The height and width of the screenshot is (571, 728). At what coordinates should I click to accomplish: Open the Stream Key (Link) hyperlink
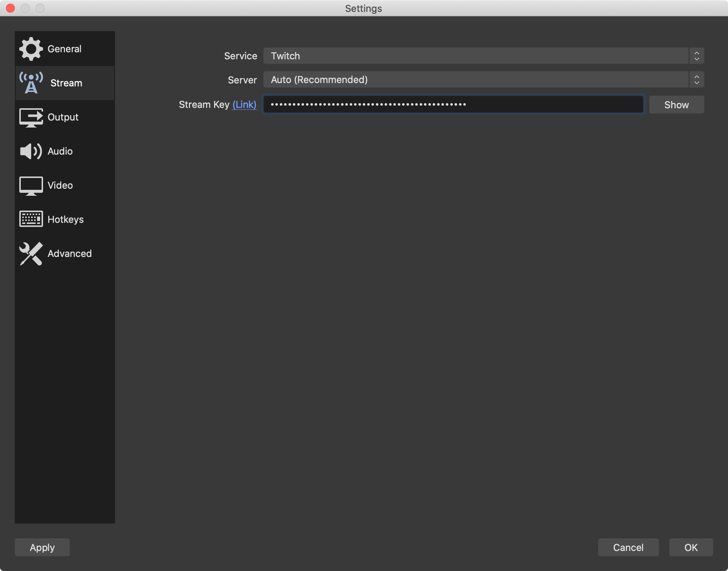coord(244,105)
